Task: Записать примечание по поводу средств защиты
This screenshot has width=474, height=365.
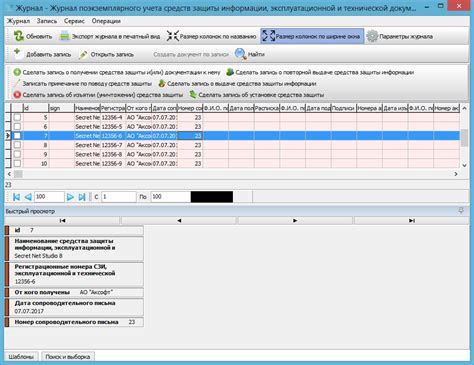Action: point(83,84)
